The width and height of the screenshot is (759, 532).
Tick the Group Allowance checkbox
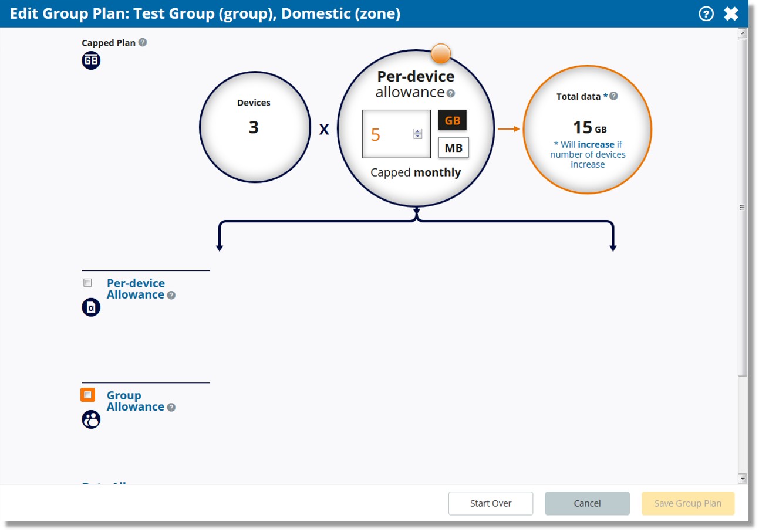88,395
